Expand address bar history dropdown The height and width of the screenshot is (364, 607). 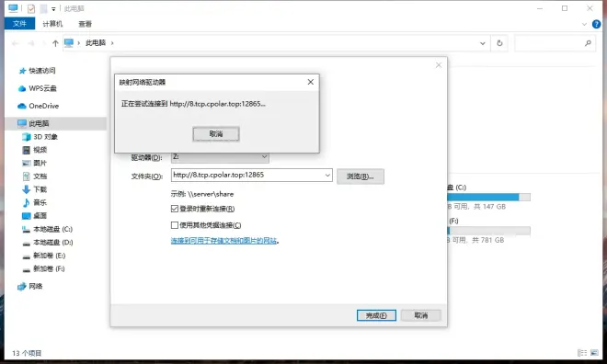[x=483, y=43]
